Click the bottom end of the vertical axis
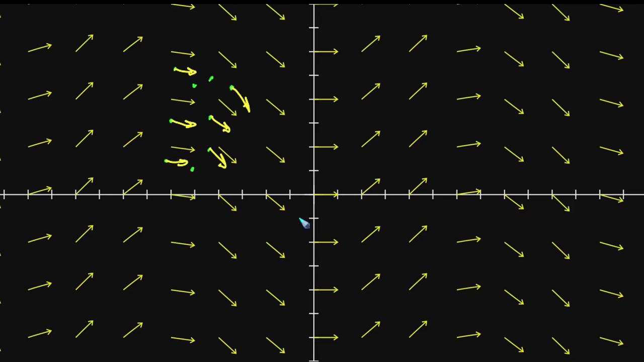Viewport: 644px width, 362px height. pos(314,359)
